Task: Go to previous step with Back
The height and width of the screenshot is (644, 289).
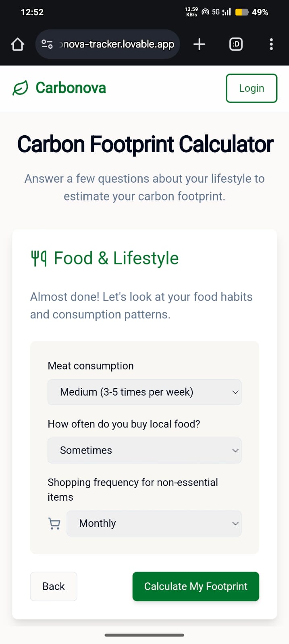Action: (x=54, y=586)
